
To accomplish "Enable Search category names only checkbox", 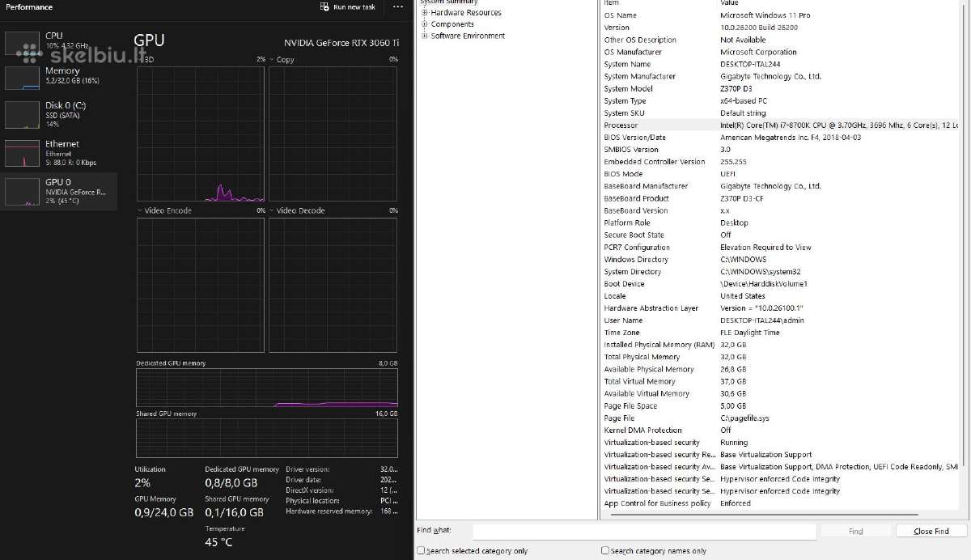I will [605, 551].
